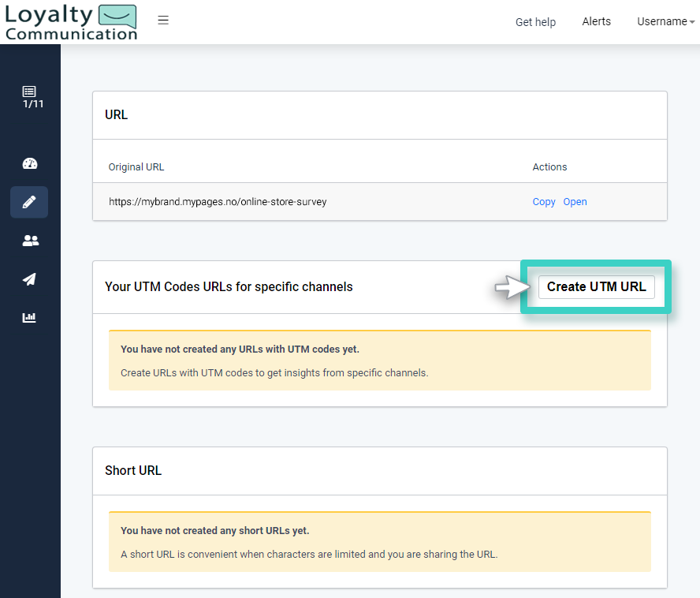Click the Short URL section header
Viewport: 700px width, 598px height.
132,470
